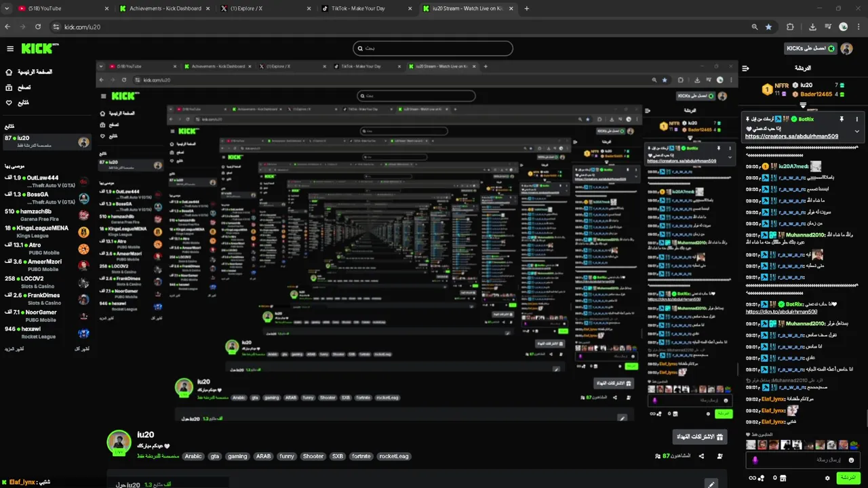Share the stream with share icon

pyautogui.click(x=701, y=456)
